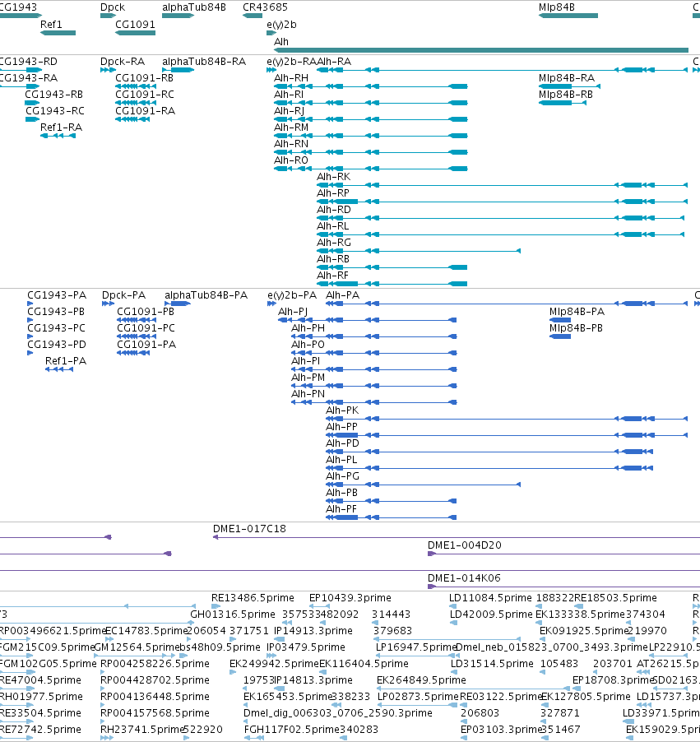Click the Dpck-PA protein label
The image size is (700, 742).
pyautogui.click(x=123, y=295)
